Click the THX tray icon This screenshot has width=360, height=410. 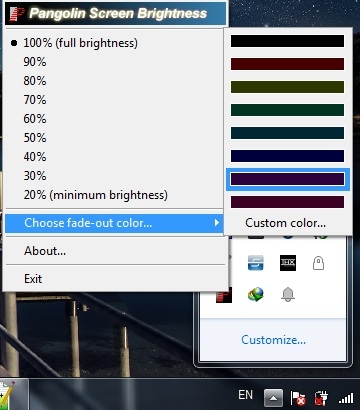[288, 263]
